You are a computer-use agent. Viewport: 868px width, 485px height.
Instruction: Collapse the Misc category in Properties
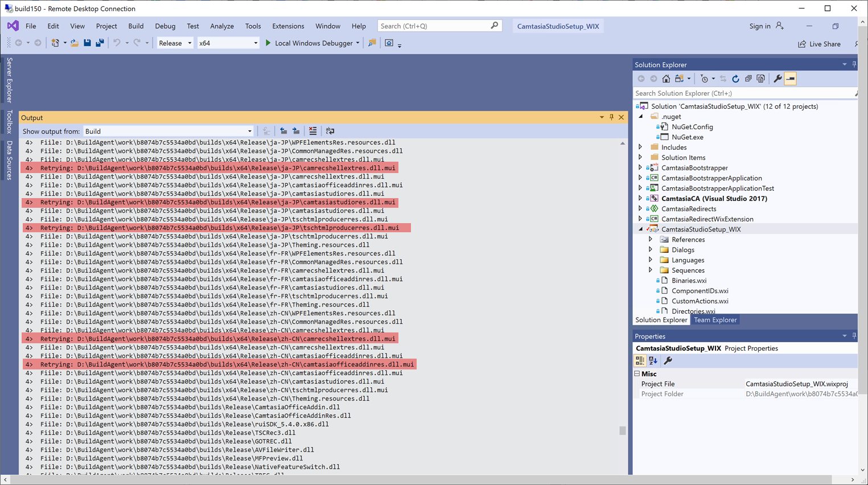point(637,374)
